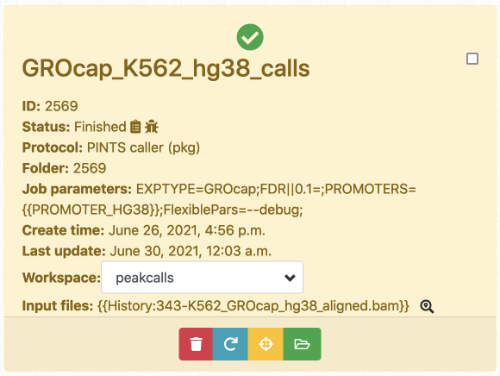Click the PINTS caller (pkg) protocol text
Screen dimensions: 500x376
point(143,148)
